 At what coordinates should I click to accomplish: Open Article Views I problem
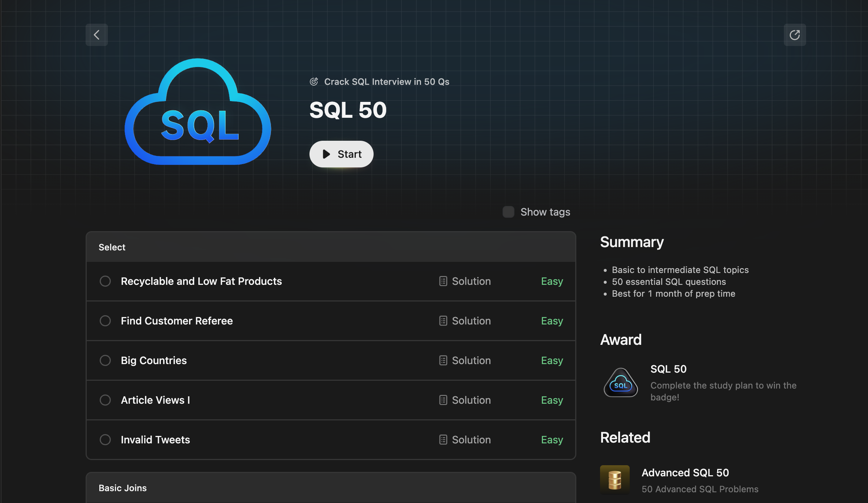click(x=155, y=400)
